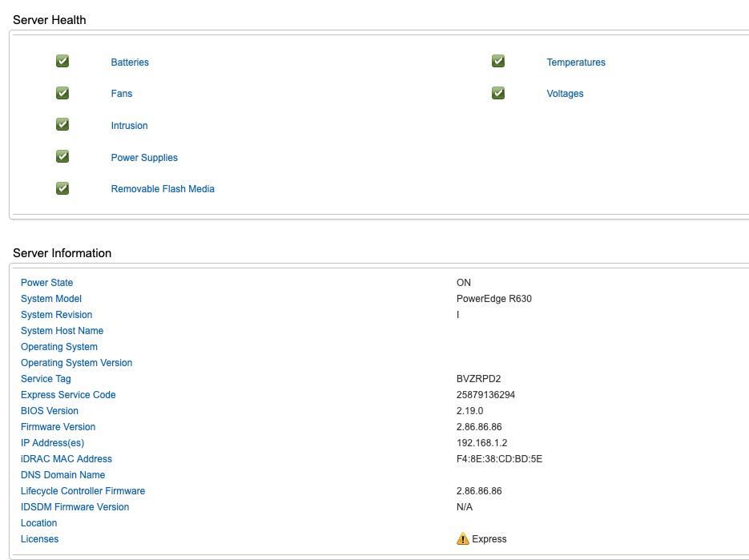This screenshot has height=560, width=749.
Task: Click the Lifecycle Controller Firmware label
Action: pos(83,491)
